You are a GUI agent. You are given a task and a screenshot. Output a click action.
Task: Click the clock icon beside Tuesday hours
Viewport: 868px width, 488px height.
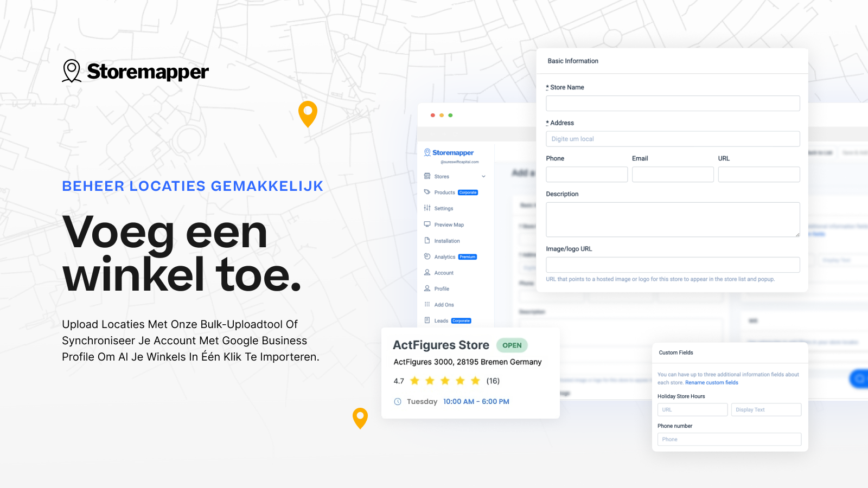pyautogui.click(x=398, y=402)
